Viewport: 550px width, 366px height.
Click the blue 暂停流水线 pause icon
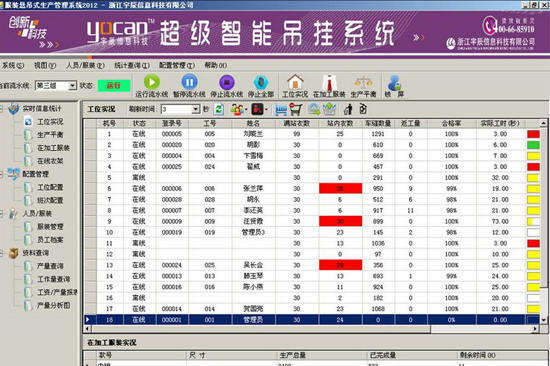point(189,82)
